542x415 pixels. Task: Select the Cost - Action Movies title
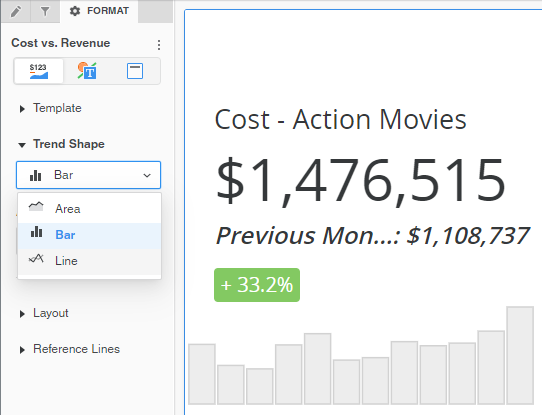click(340, 120)
